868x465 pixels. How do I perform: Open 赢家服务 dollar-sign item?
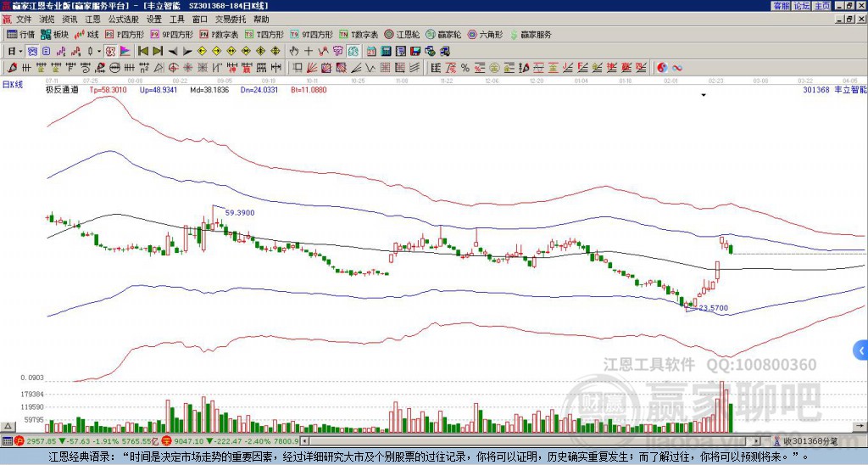tap(531, 34)
